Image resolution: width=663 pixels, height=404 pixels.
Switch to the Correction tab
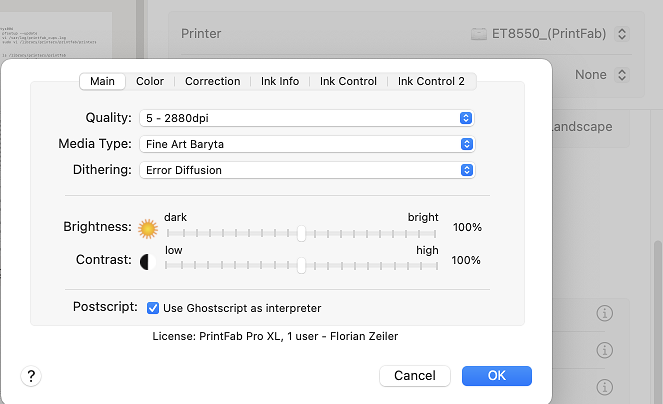pyautogui.click(x=212, y=81)
